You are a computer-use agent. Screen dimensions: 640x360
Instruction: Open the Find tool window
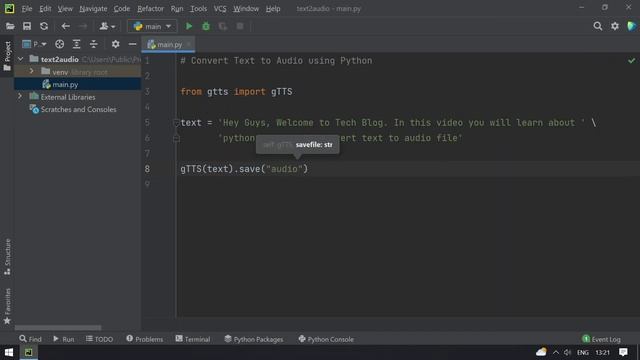(x=30, y=339)
